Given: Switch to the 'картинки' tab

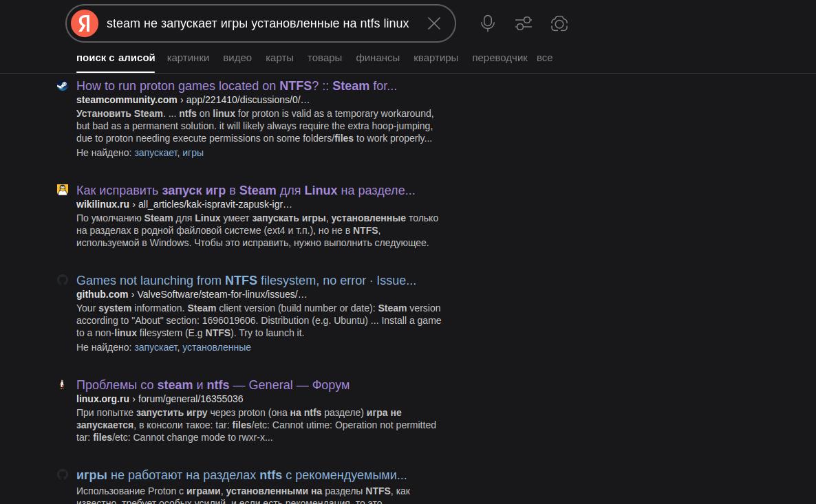Looking at the screenshot, I should 188,58.
